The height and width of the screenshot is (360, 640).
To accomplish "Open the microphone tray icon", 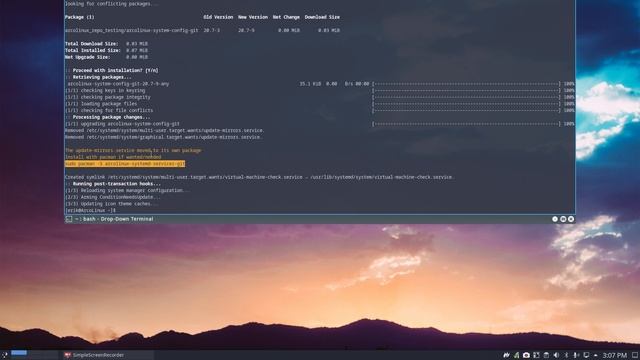I will coord(576,355).
